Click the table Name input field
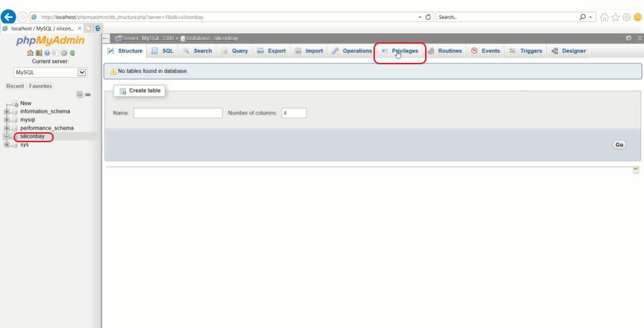This screenshot has height=328, width=644. tap(177, 113)
